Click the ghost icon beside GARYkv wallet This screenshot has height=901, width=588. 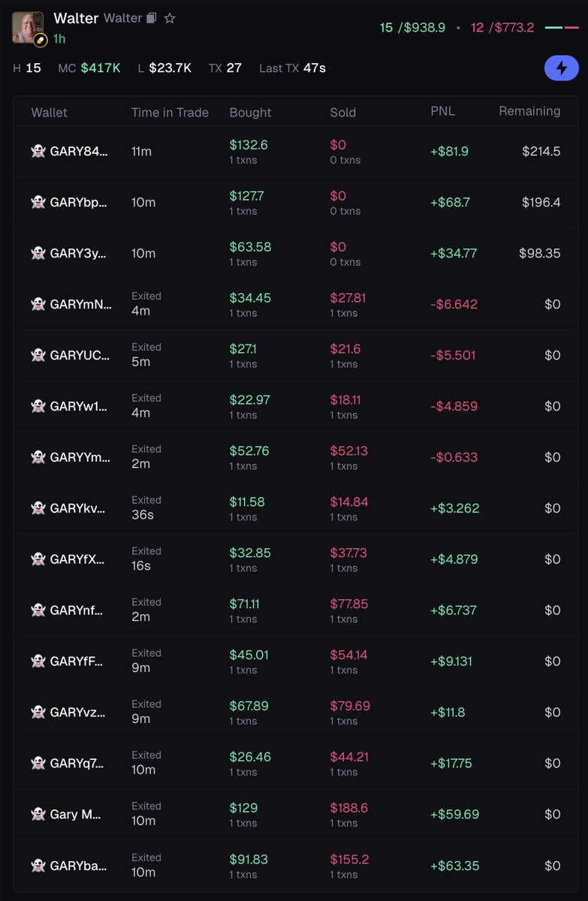pyautogui.click(x=38, y=508)
